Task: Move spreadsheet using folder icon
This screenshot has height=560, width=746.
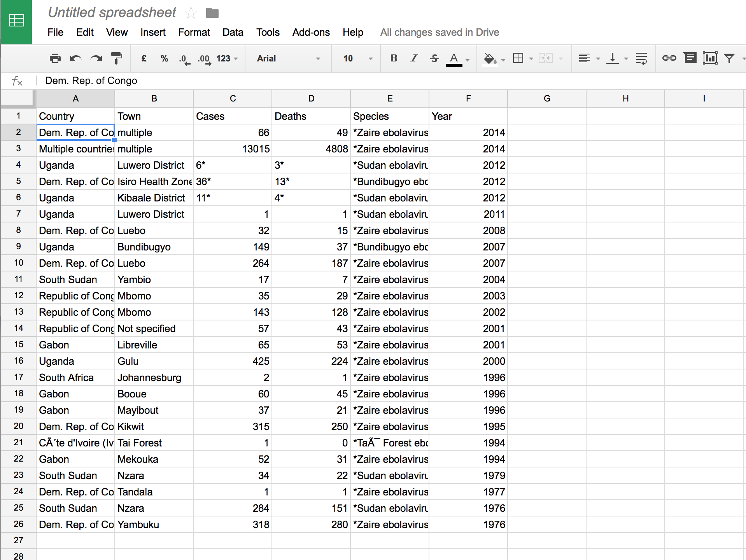Action: pyautogui.click(x=212, y=13)
